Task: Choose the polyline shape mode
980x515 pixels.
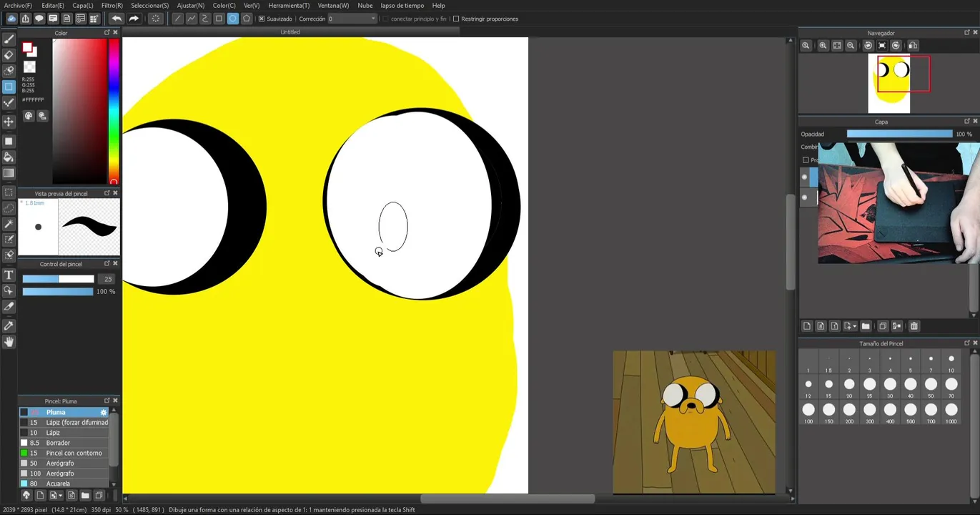Action: [191, 19]
